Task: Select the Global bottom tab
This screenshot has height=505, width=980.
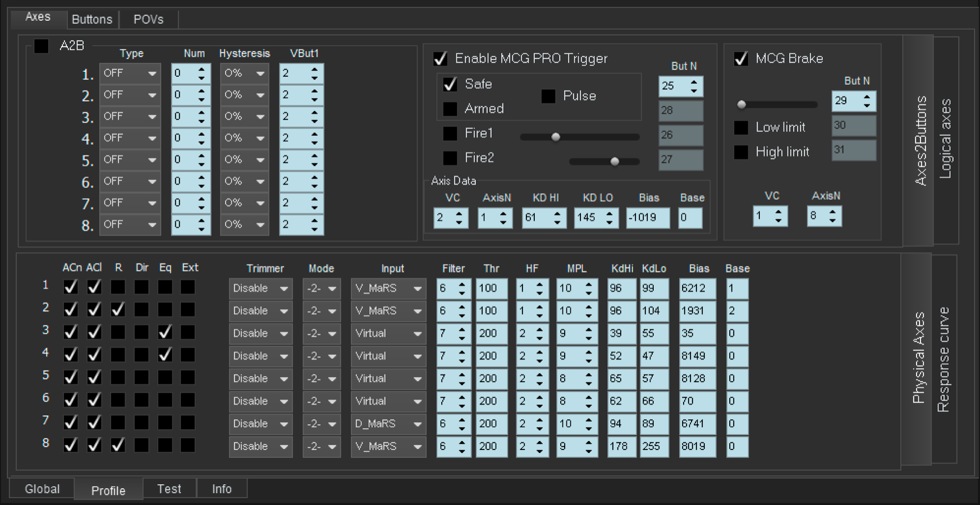Action: 42,489
